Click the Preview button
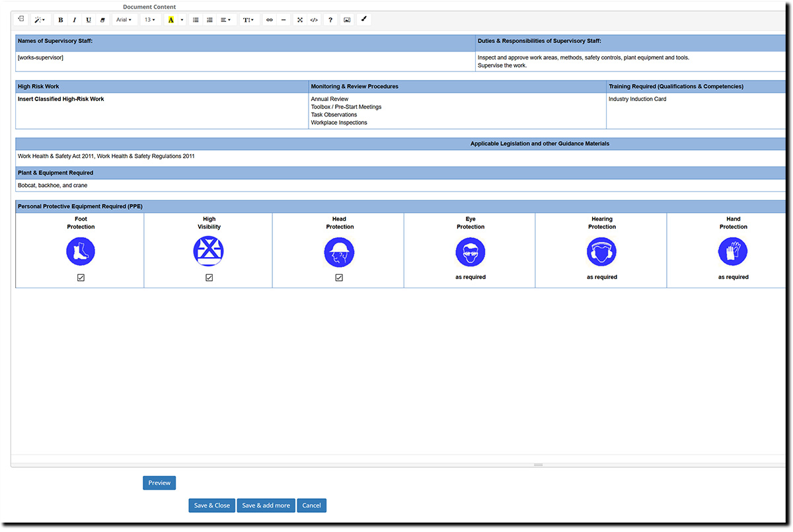The image size is (793, 532). tap(159, 483)
